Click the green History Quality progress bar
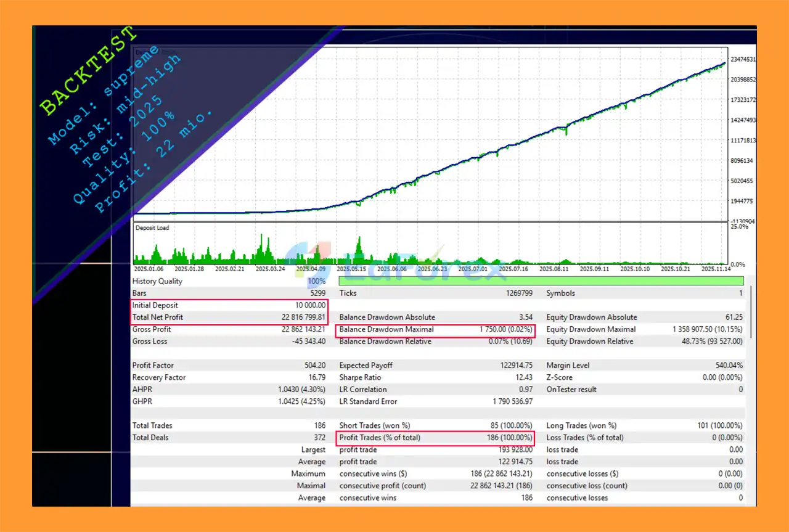 [541, 281]
